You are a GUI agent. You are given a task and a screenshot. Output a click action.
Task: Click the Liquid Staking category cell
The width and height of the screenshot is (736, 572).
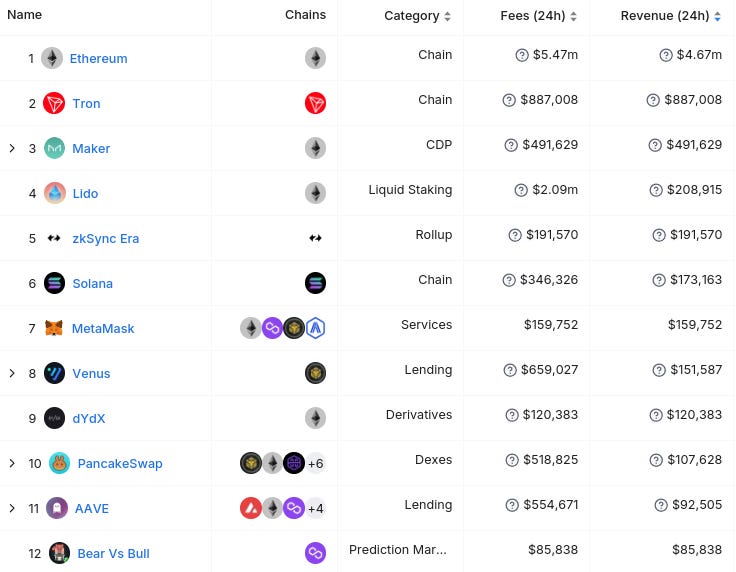click(x=410, y=190)
